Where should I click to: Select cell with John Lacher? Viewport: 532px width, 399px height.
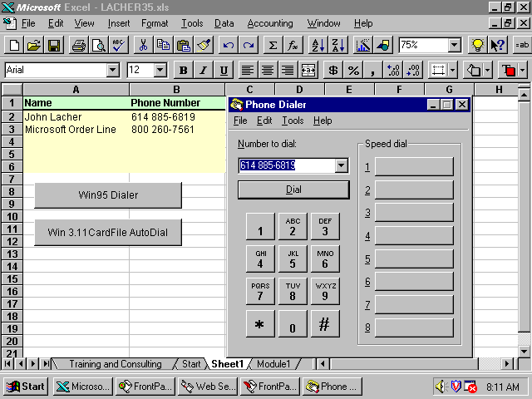(76, 117)
